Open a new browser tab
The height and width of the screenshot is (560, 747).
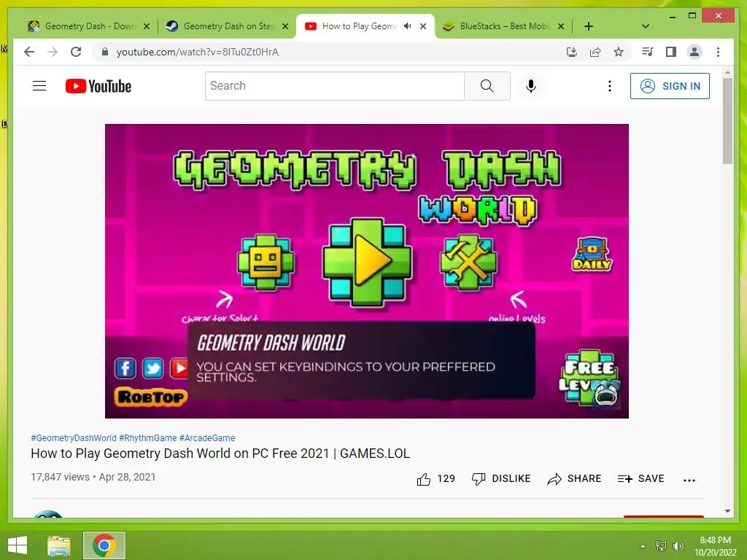pos(589,26)
